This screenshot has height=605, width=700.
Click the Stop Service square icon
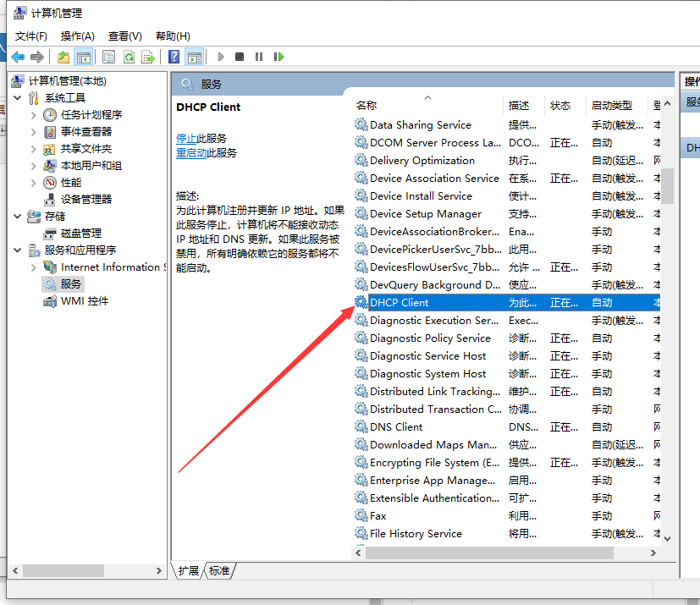tap(240, 58)
